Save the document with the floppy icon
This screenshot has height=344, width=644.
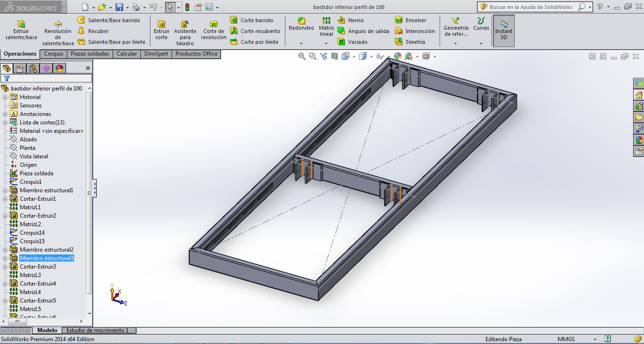[x=119, y=7]
